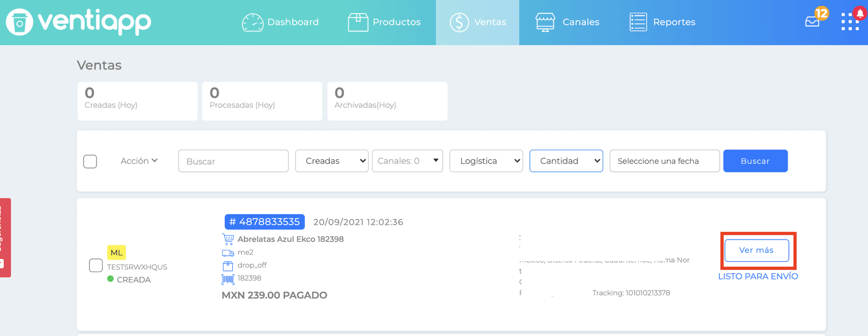Screen dimensions: 868x336
Task: Click the green CREADA status dot
Action: pyautogui.click(x=111, y=279)
